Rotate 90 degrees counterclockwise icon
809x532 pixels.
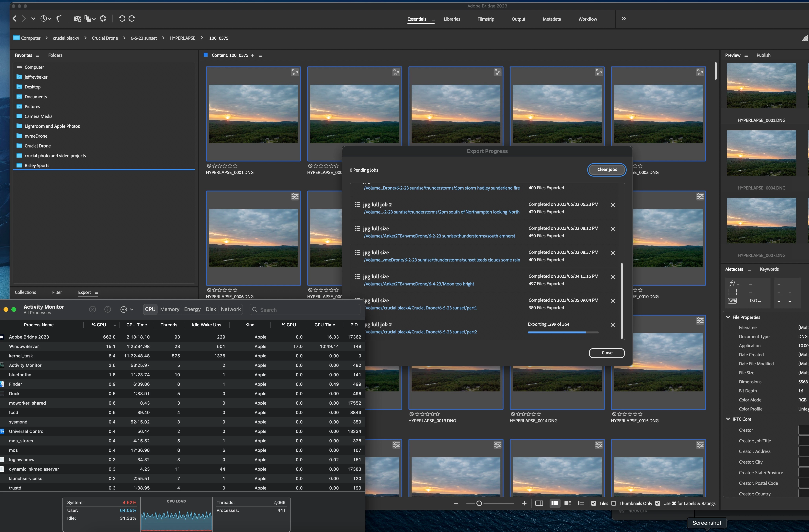(122, 19)
